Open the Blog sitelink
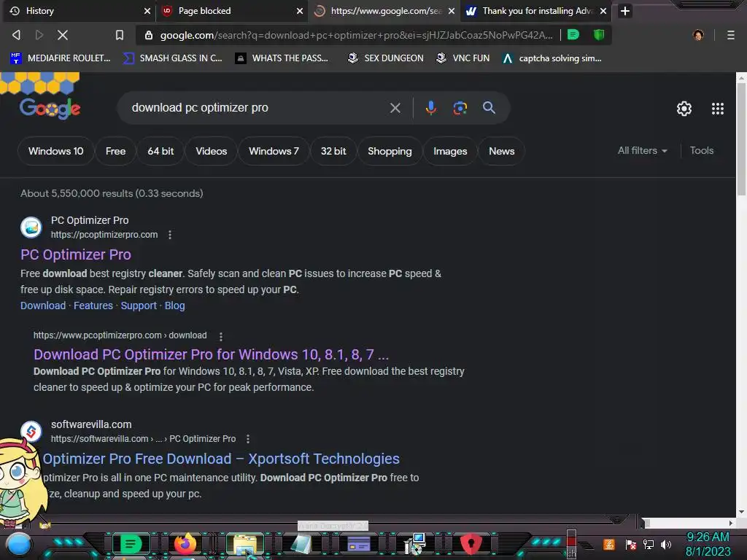 (175, 306)
